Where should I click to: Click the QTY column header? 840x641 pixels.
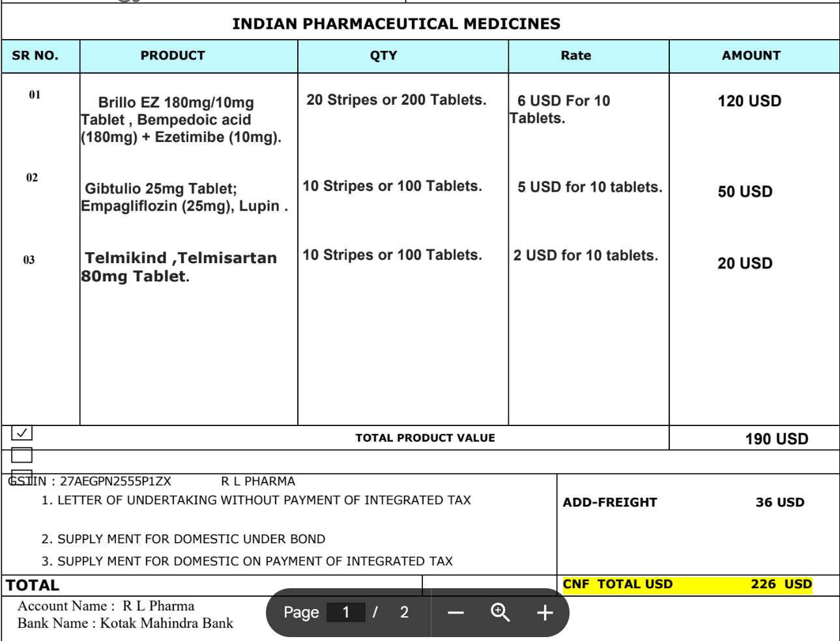pos(383,56)
